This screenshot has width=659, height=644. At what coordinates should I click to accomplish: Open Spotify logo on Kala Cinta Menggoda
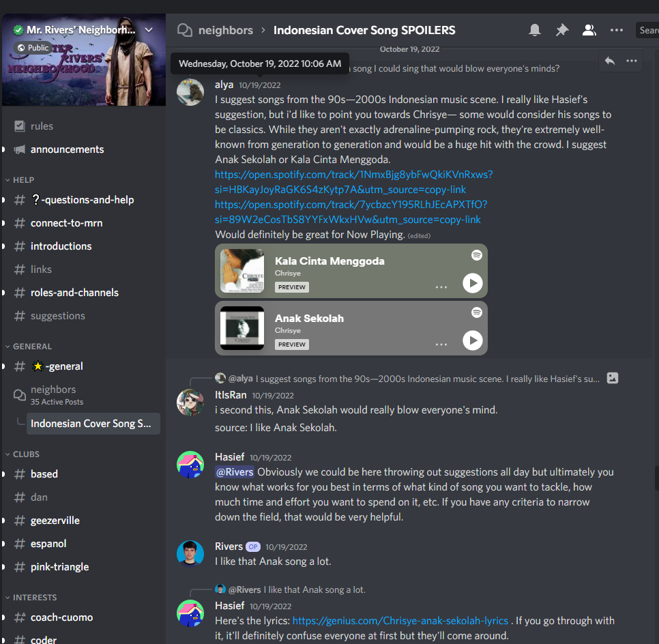tap(476, 255)
